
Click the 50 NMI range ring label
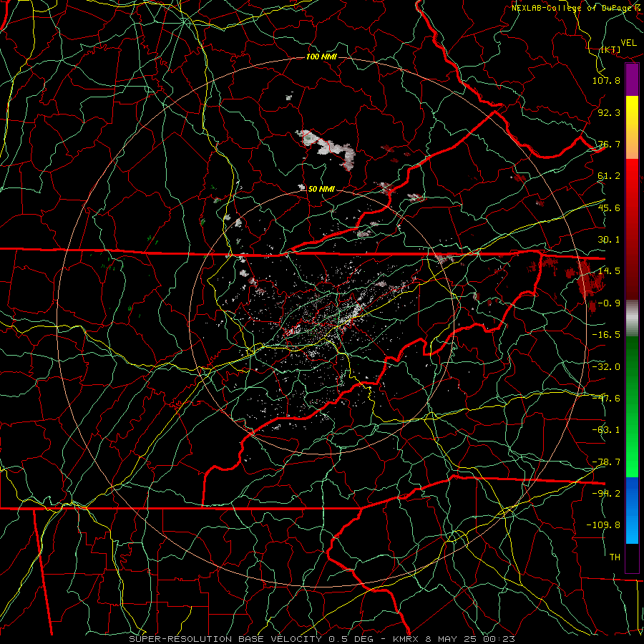321,189
